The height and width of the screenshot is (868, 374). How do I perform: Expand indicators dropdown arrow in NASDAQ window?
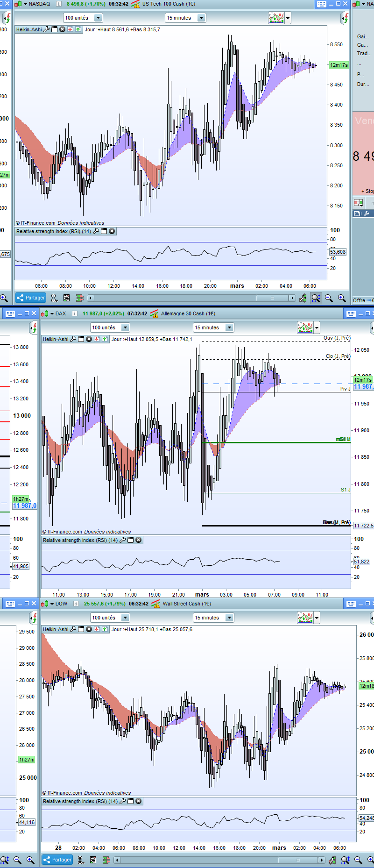tap(288, 18)
